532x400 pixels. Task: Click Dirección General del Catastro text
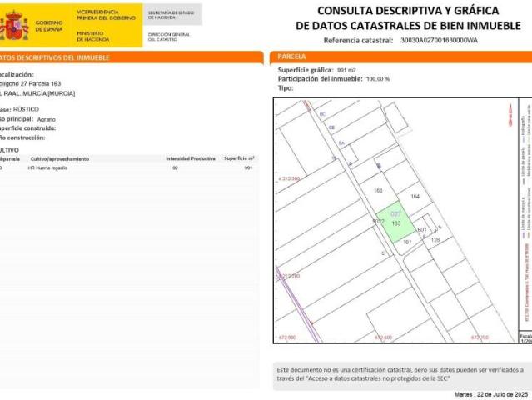point(169,36)
